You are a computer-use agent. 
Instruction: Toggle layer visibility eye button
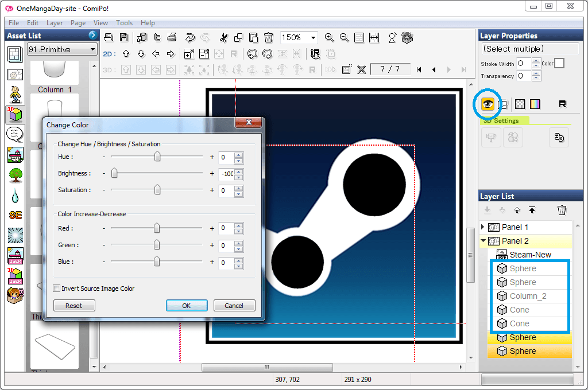pyautogui.click(x=488, y=104)
